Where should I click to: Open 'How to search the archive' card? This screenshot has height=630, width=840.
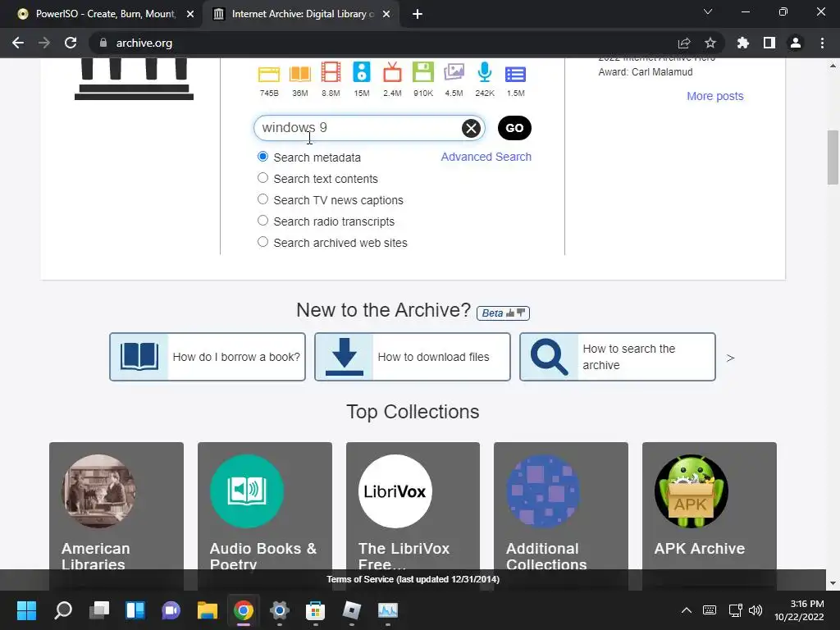tap(617, 357)
